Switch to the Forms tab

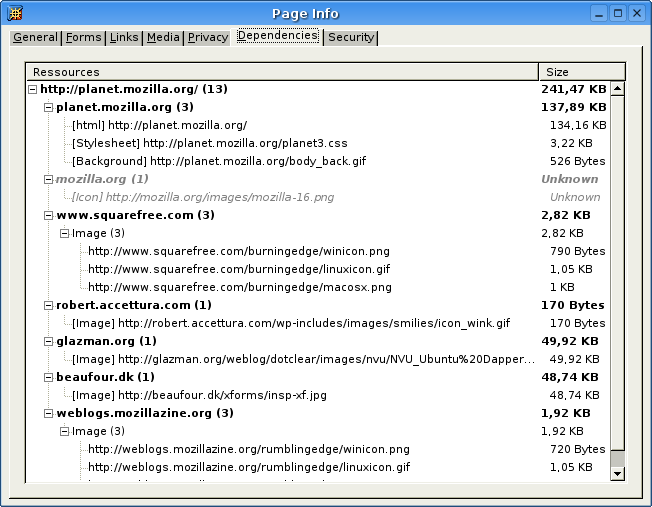click(83, 37)
